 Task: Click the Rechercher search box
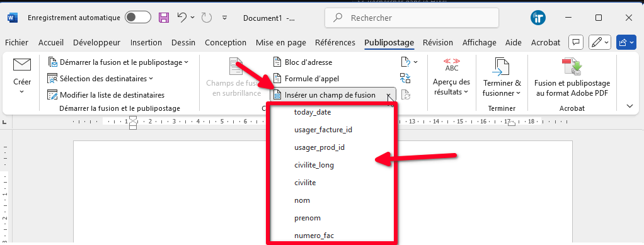[411, 18]
